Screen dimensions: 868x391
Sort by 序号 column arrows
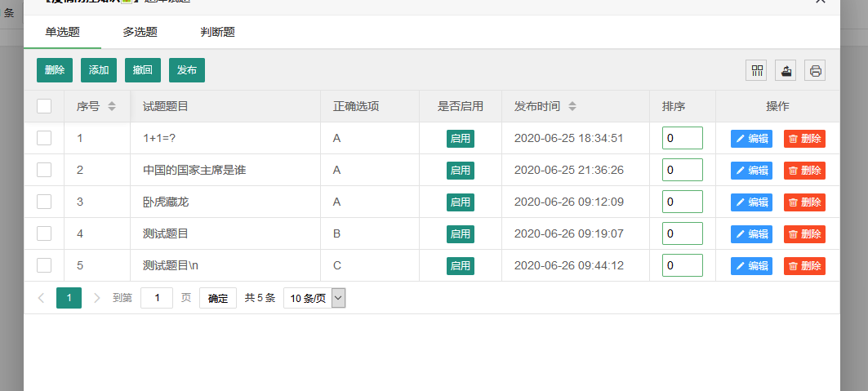[x=112, y=106]
